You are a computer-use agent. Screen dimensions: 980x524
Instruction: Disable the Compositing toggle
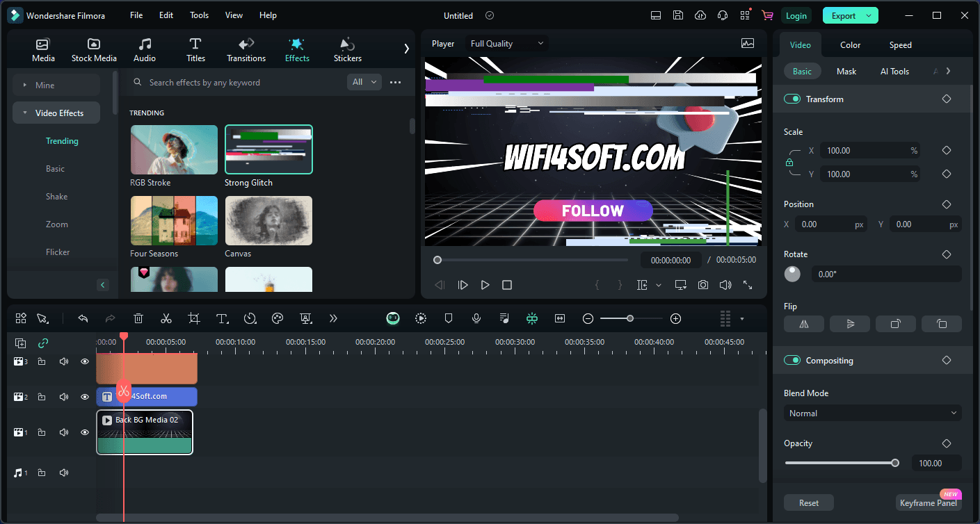(792, 361)
